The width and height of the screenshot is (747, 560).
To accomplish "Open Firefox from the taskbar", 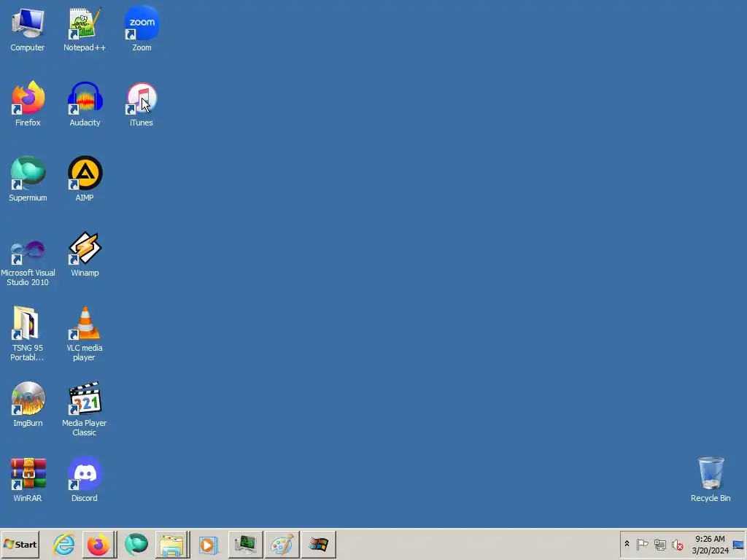I will point(98,544).
